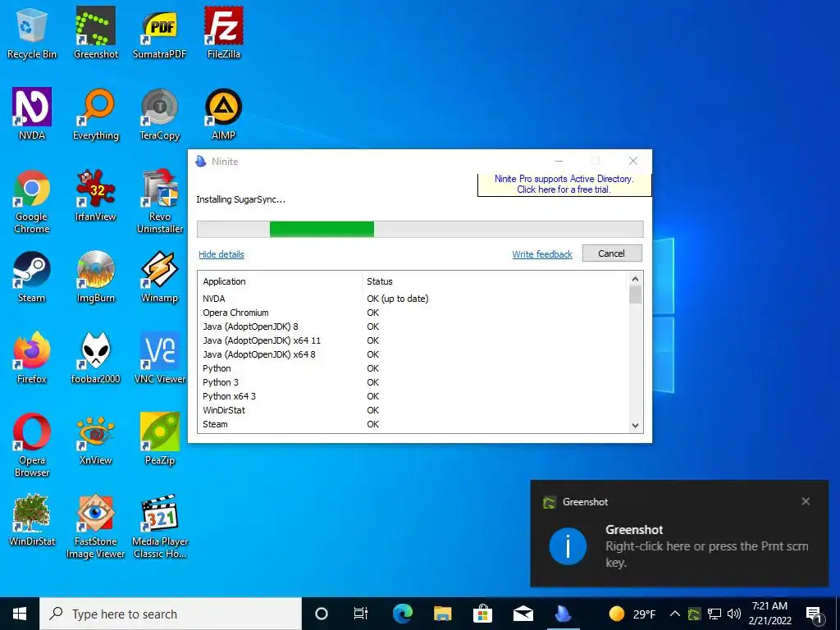Screen dimensions: 840x630
Task: Select the WinDirStat desktop shortcut
Action: click(x=32, y=521)
